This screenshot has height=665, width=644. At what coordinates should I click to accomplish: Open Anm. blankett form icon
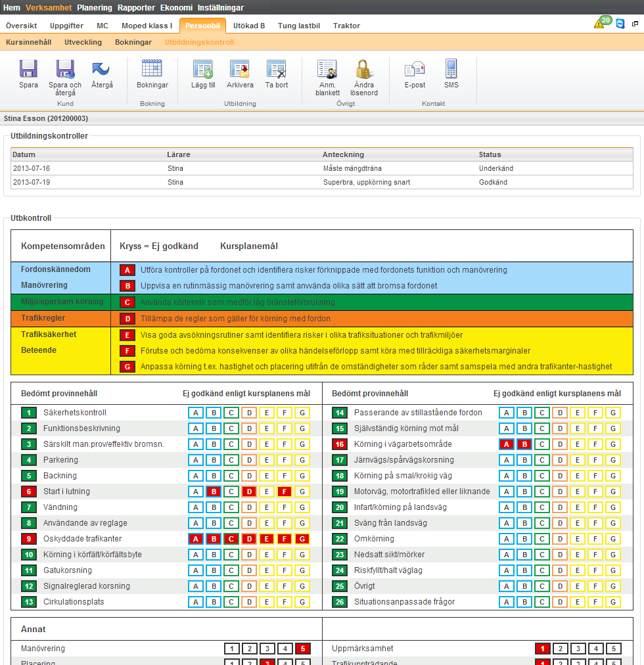pos(327,69)
